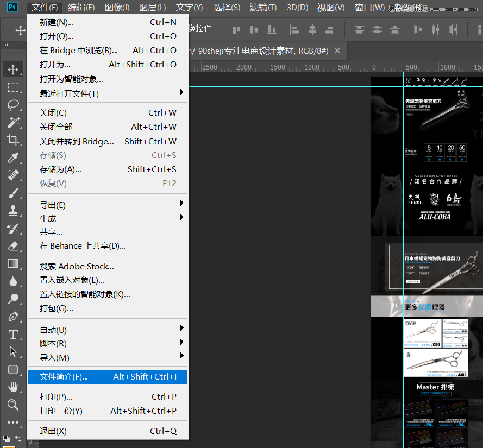Select the Rectangular Marquee tool
The width and height of the screenshot is (483, 448).
click(x=13, y=87)
